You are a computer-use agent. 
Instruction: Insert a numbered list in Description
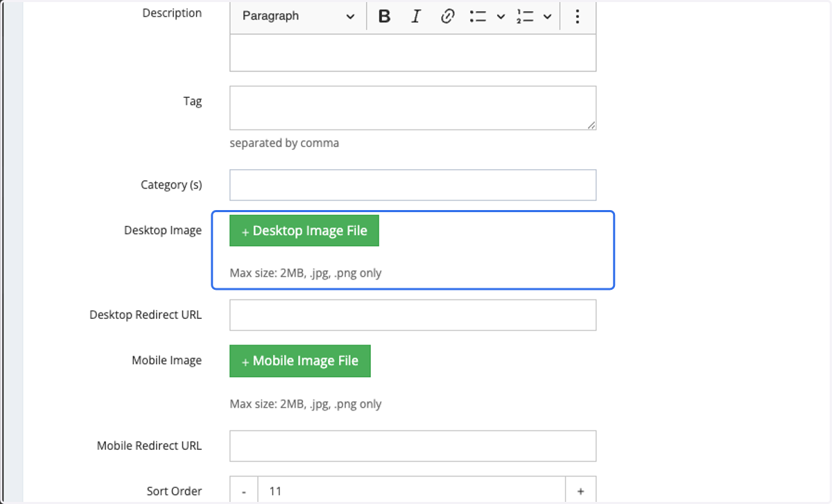point(525,17)
